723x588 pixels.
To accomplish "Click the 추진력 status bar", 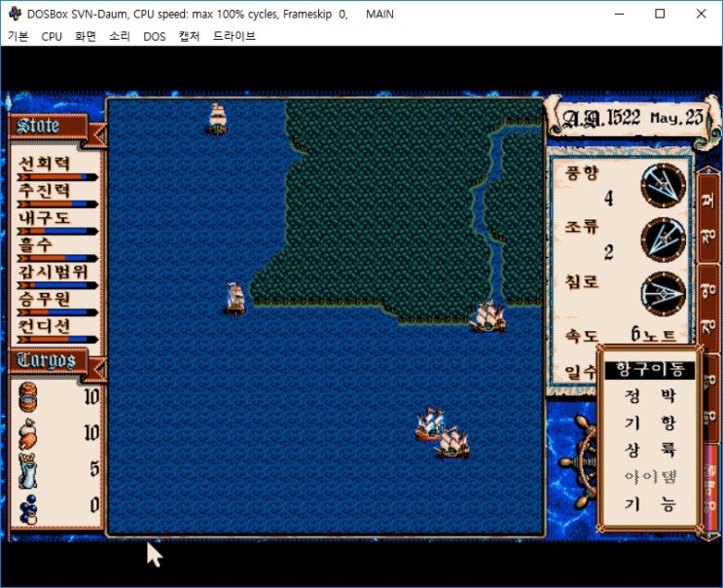I will pos(57,203).
